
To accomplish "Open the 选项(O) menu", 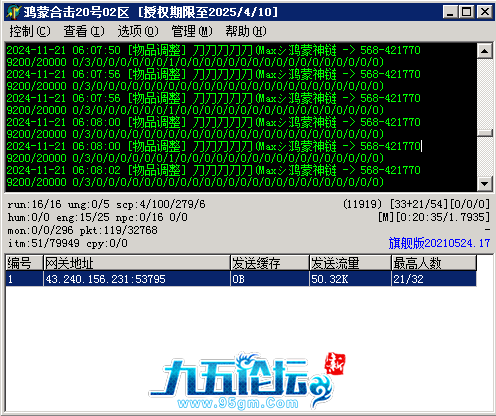I will point(138,31).
